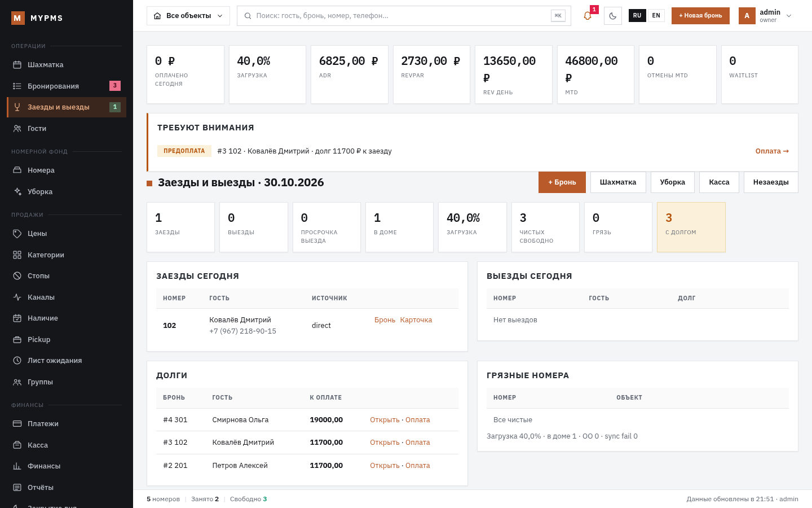Click Оплата for #3 102 debt row
The width and height of the screenshot is (812, 508).
418,443
